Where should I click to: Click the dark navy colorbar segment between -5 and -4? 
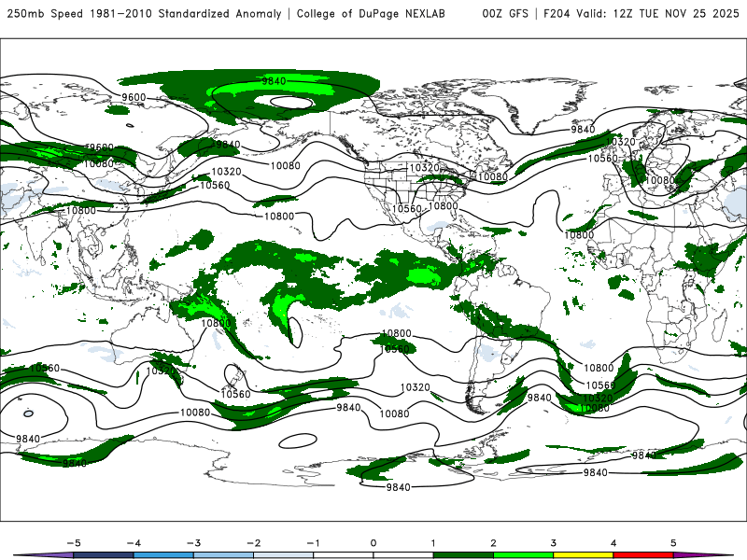point(104,555)
